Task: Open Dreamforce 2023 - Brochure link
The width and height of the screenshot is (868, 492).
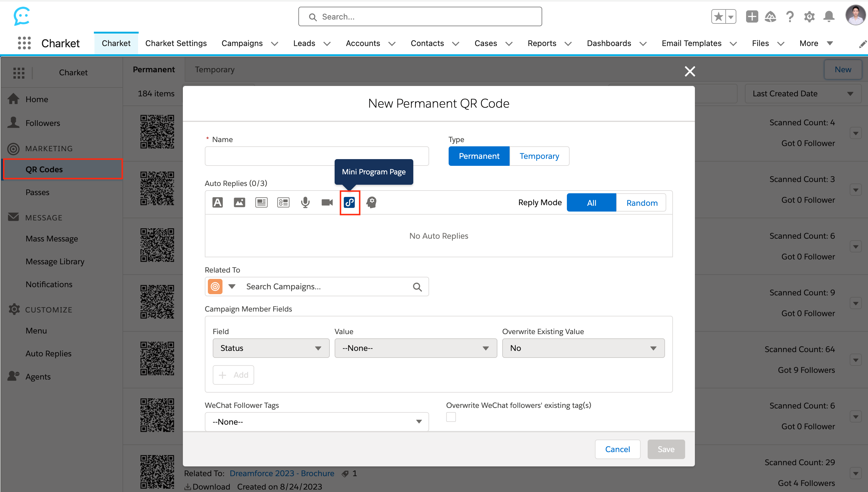Action: tap(282, 473)
